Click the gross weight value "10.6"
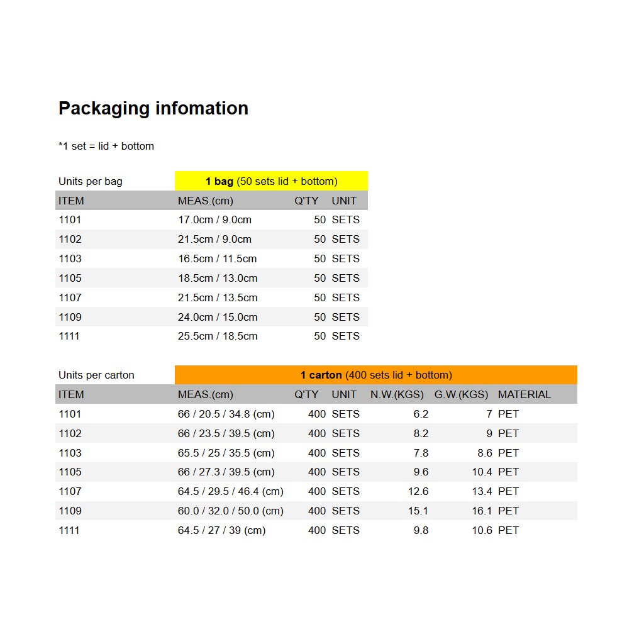 [x=482, y=530]
